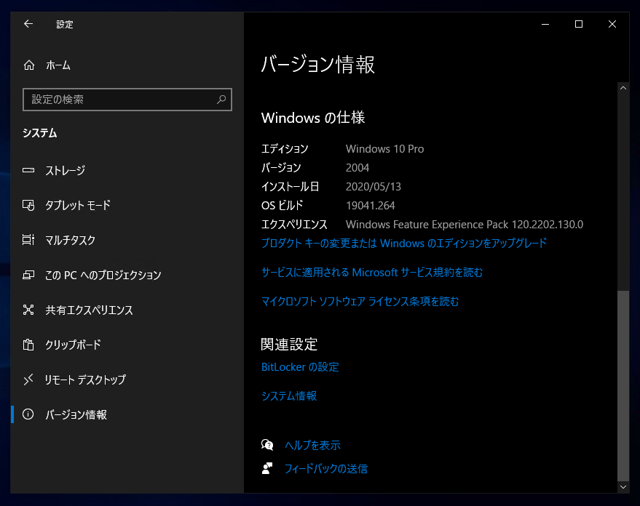Open the ストレージ section

point(65,170)
